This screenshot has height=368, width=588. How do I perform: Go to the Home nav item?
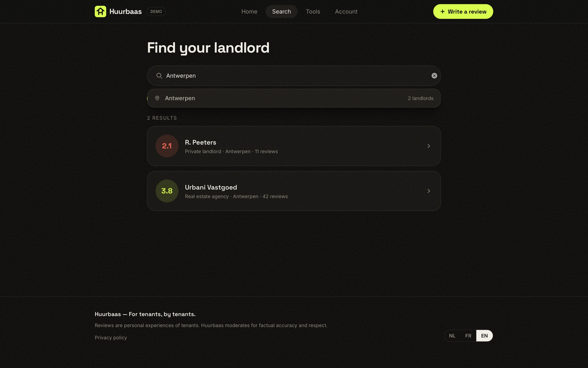tap(249, 11)
